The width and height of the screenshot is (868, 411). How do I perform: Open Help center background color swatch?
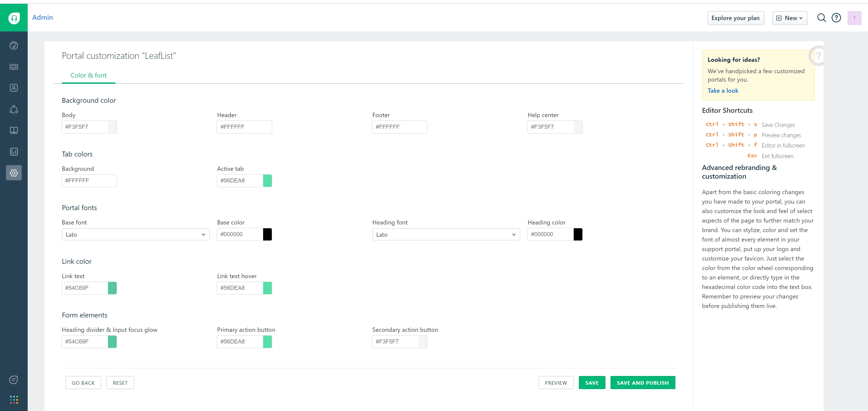578,127
